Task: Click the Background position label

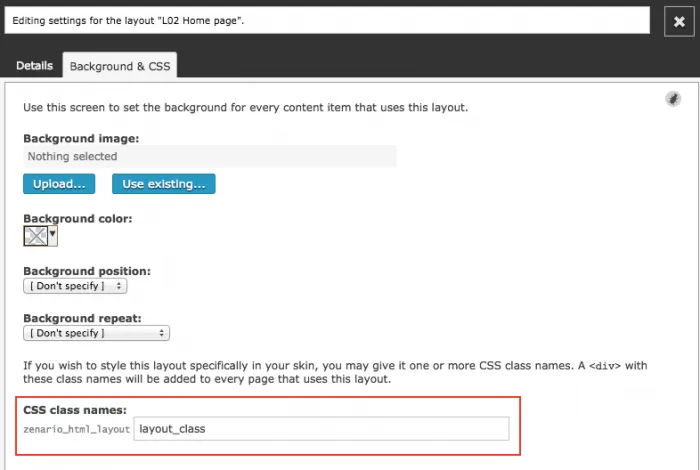Action: [87, 271]
